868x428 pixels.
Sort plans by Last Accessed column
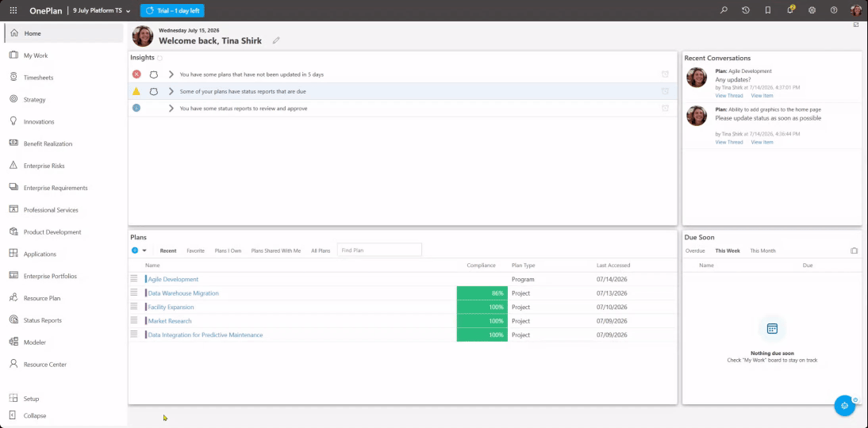[x=613, y=266]
